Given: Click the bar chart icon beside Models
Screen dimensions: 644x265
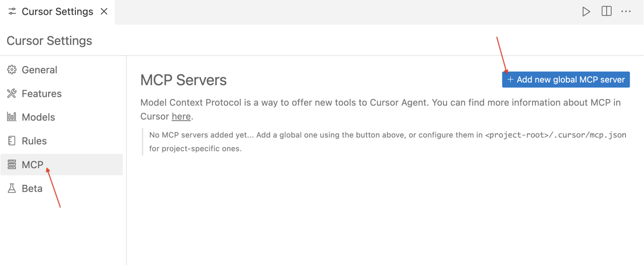Looking at the screenshot, I should [12, 117].
